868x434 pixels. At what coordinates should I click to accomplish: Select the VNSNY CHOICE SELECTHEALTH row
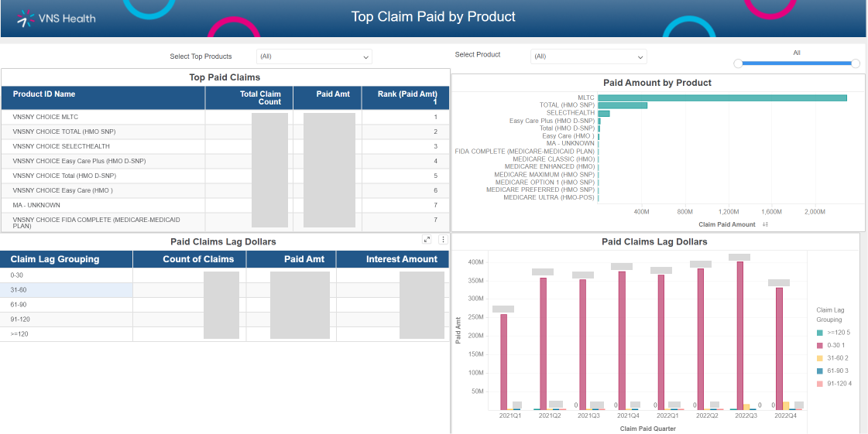pyautogui.click(x=225, y=146)
